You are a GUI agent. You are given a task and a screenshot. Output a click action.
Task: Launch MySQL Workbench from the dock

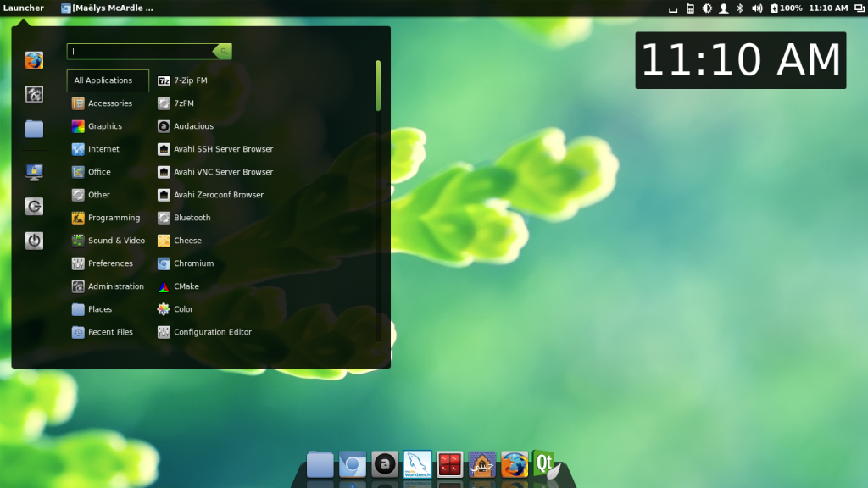coord(418,464)
